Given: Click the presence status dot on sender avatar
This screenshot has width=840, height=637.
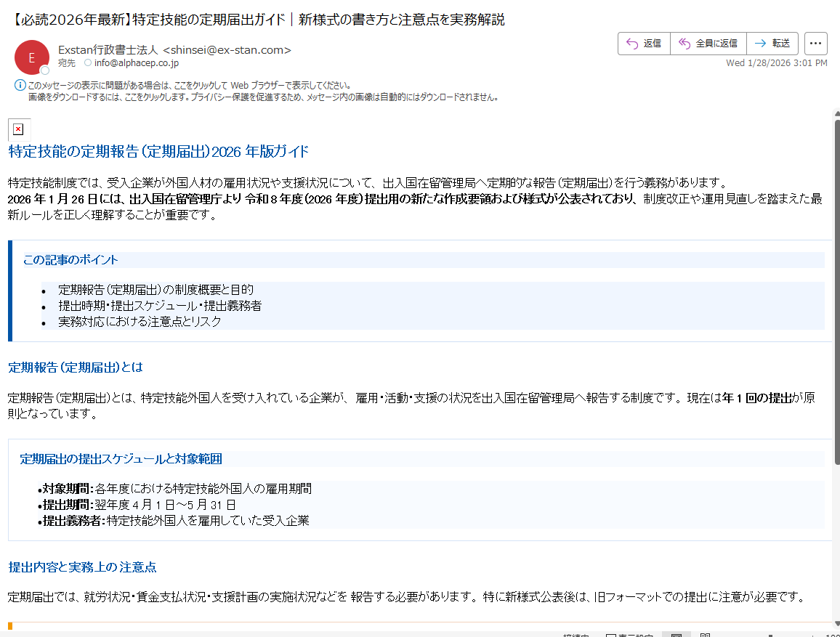Looking at the screenshot, I should [45, 70].
